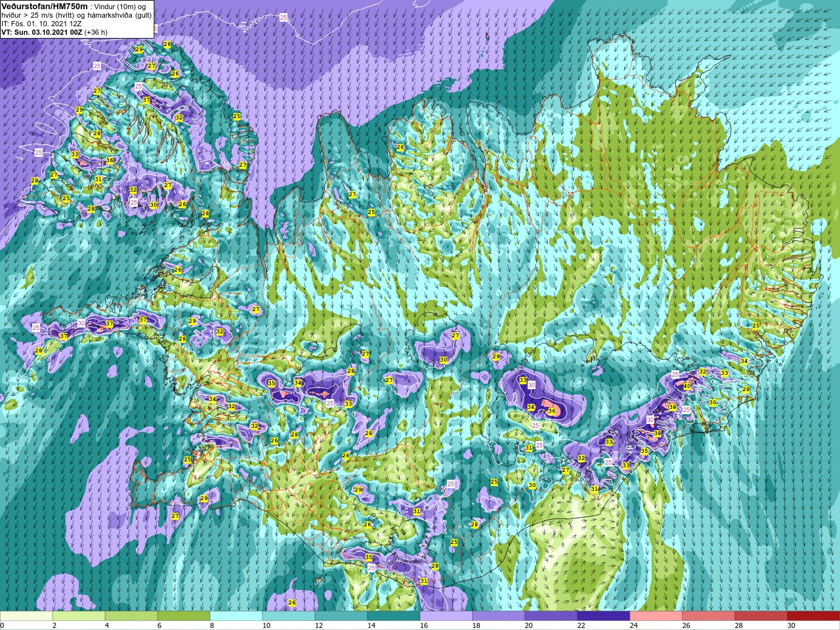Click the "(+36 h)" forecast offset text

(x=96, y=32)
